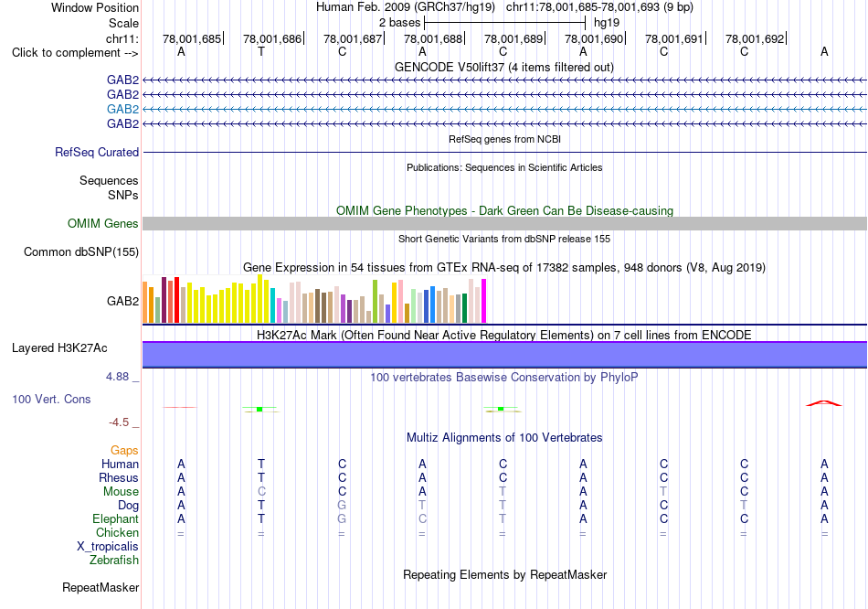Screen dimensions: 868x609
Task: Click the magenta last bar in GTEx chart
Action: 484,301
